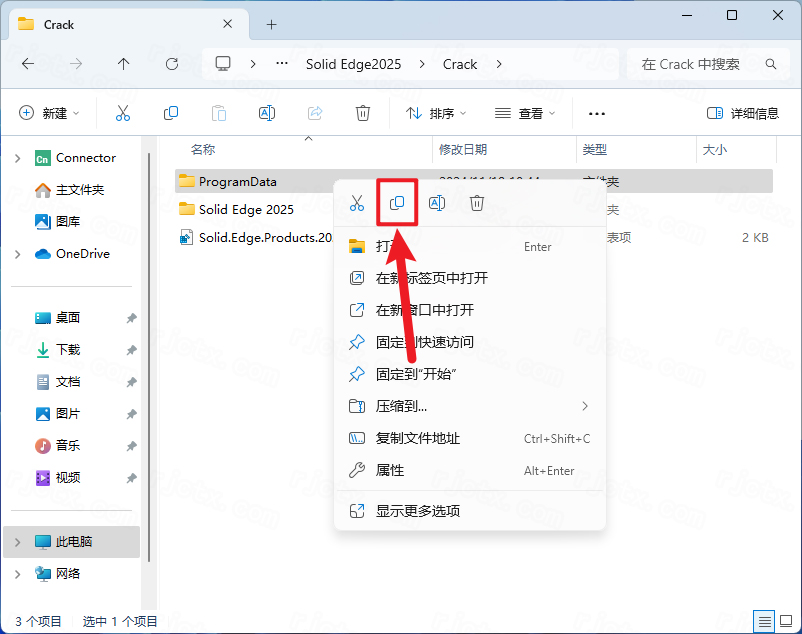Toggle the 详细信息 details pane

(742, 113)
